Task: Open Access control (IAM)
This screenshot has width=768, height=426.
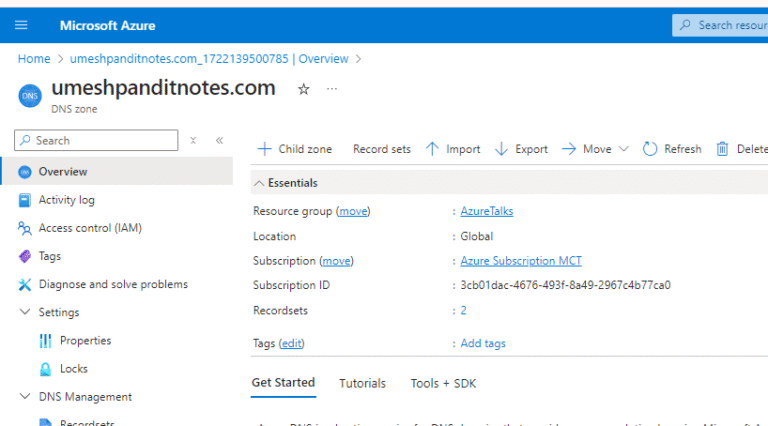Action: [x=90, y=228]
